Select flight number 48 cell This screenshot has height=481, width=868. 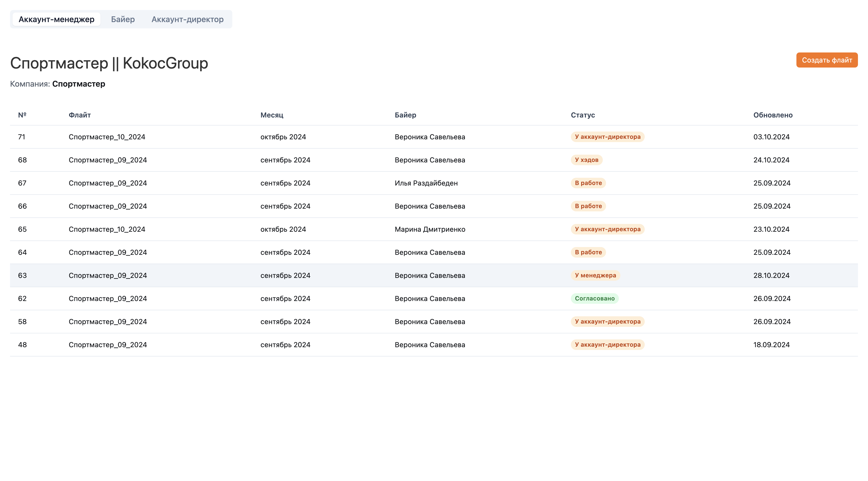[22, 345]
